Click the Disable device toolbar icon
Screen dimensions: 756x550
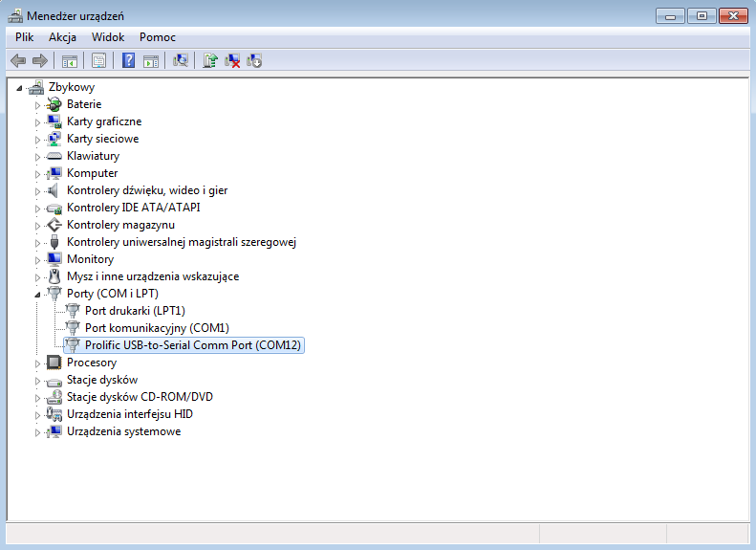(254, 61)
